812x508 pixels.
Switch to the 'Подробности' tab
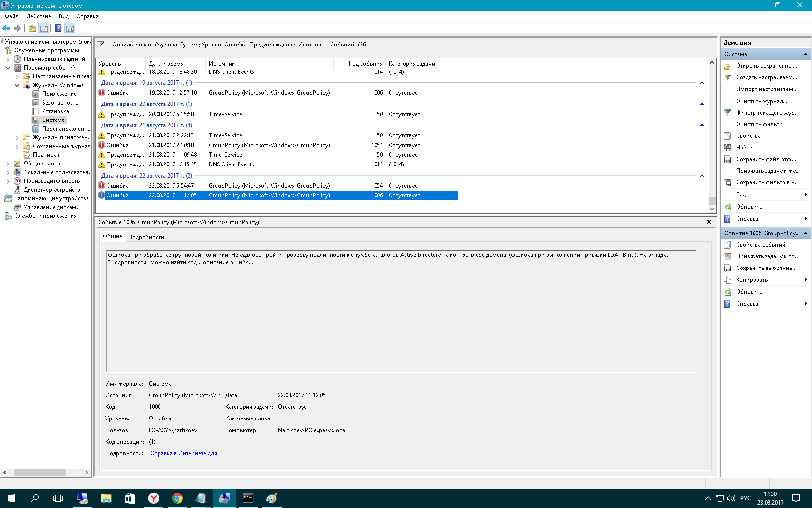pyautogui.click(x=146, y=237)
